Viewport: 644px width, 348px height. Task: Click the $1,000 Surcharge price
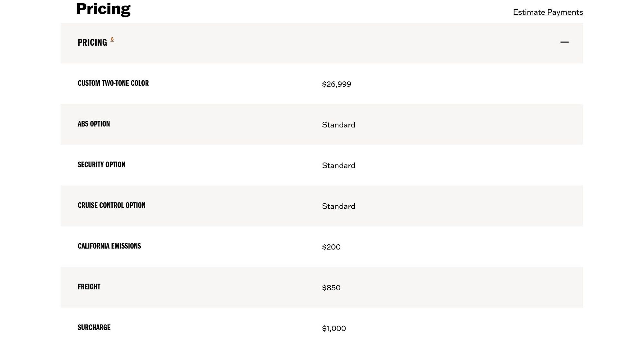(334, 329)
